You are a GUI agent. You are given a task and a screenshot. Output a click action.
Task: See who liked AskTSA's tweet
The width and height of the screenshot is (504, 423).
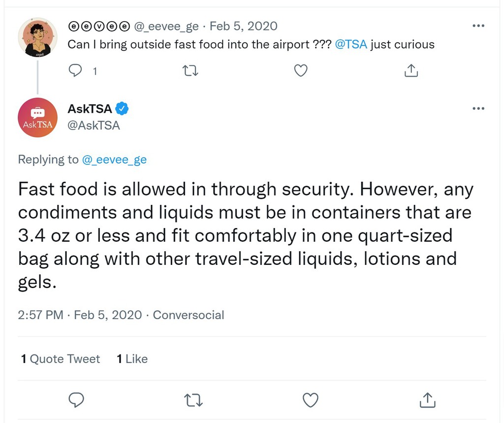click(x=132, y=359)
